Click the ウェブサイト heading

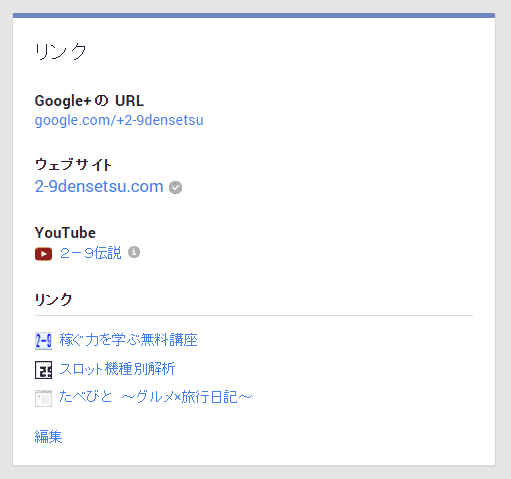[x=73, y=165]
